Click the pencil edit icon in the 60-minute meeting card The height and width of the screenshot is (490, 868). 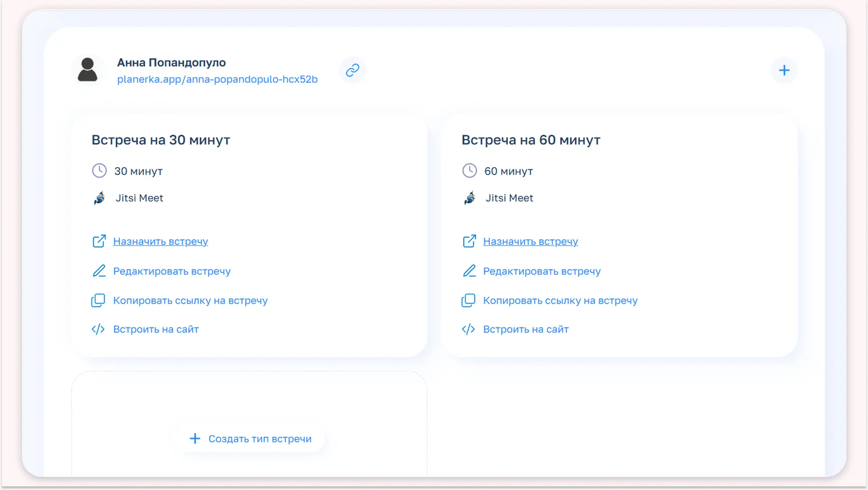[469, 271]
